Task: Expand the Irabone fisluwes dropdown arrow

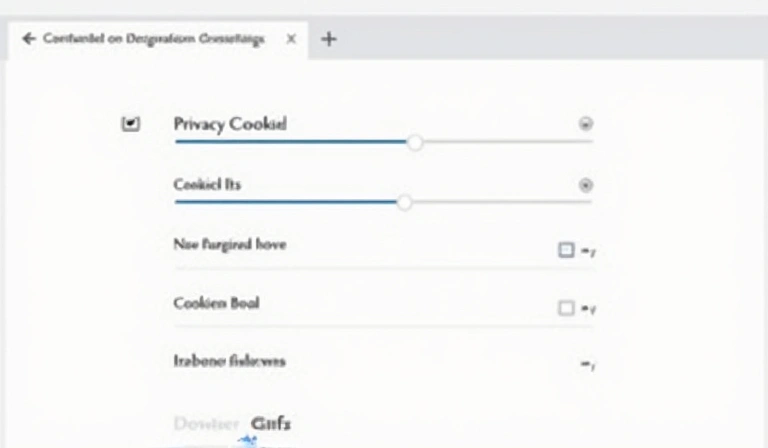Action: tap(588, 366)
